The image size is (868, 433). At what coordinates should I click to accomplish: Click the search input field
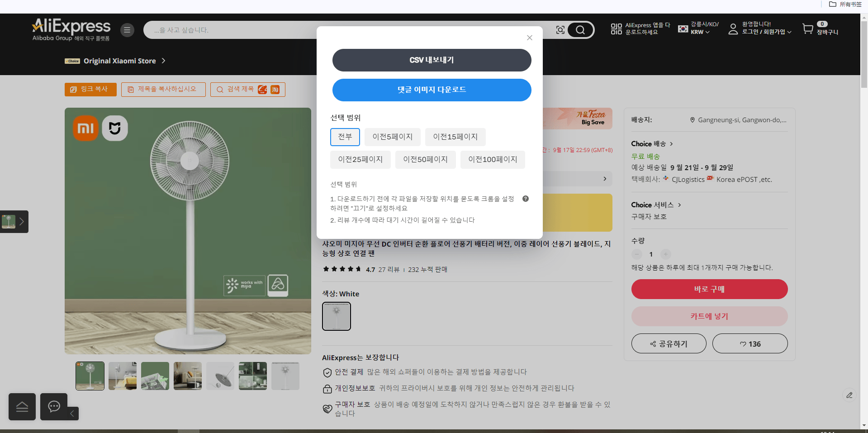point(348,30)
